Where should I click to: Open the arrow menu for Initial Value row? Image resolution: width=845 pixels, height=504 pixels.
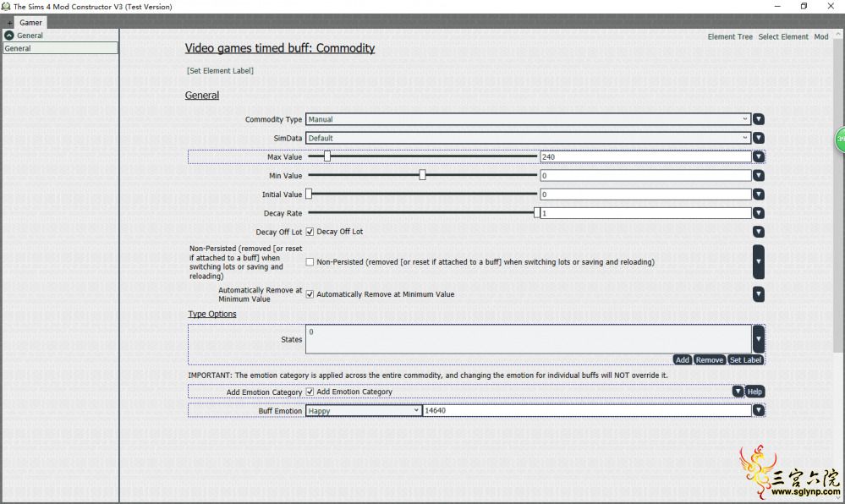[x=758, y=194]
